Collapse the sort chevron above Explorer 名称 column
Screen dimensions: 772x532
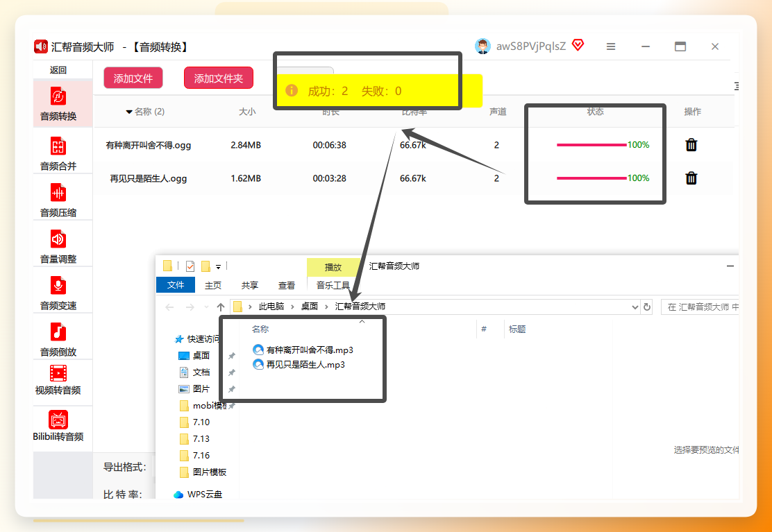click(x=362, y=322)
